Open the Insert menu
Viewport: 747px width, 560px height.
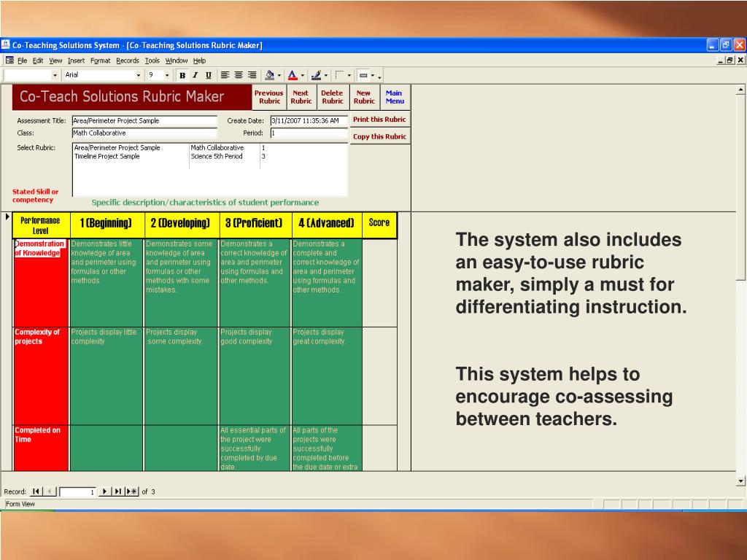[76, 61]
